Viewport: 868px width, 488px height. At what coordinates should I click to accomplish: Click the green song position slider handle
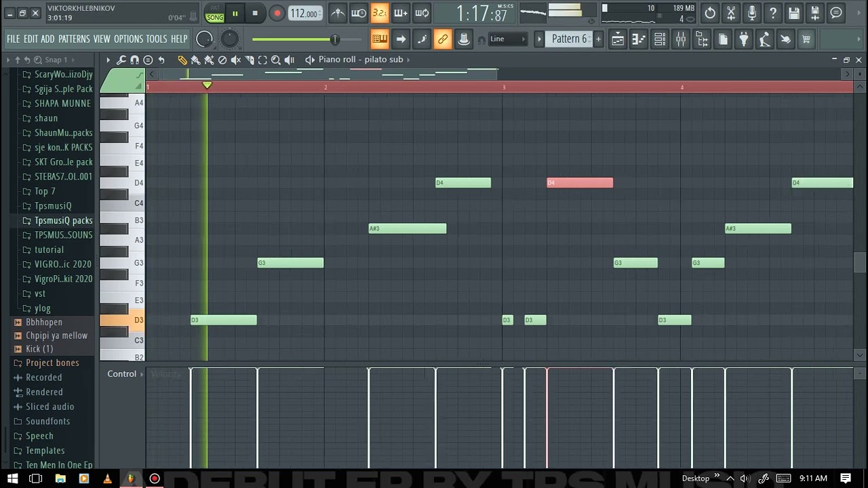(335, 39)
